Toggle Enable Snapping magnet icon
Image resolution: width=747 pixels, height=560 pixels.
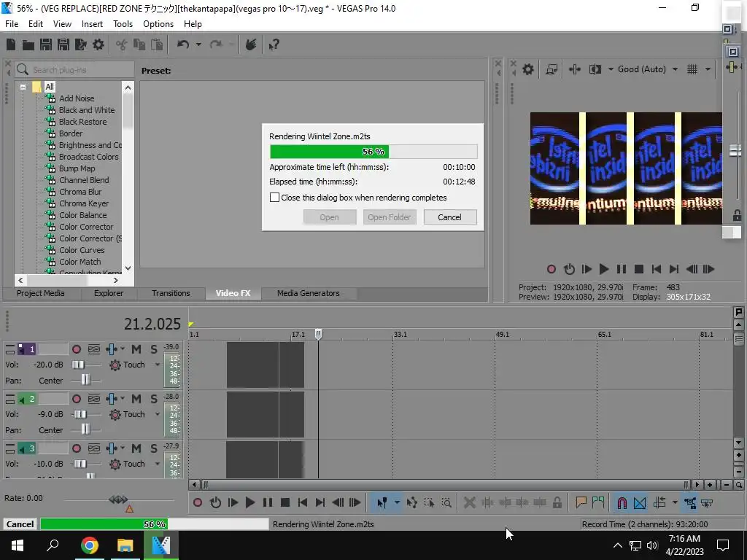point(622,502)
